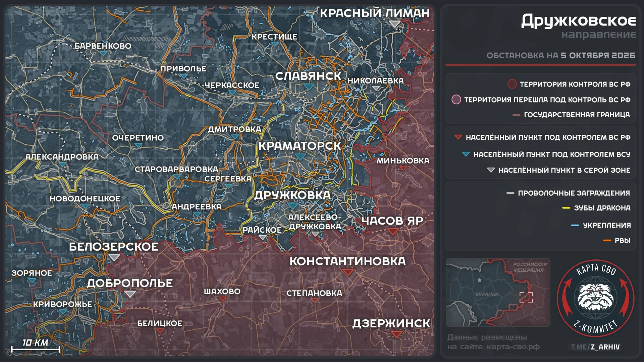The image size is (644, 362).
Task: Click the Очеретино blue marker
Action: (138, 145)
